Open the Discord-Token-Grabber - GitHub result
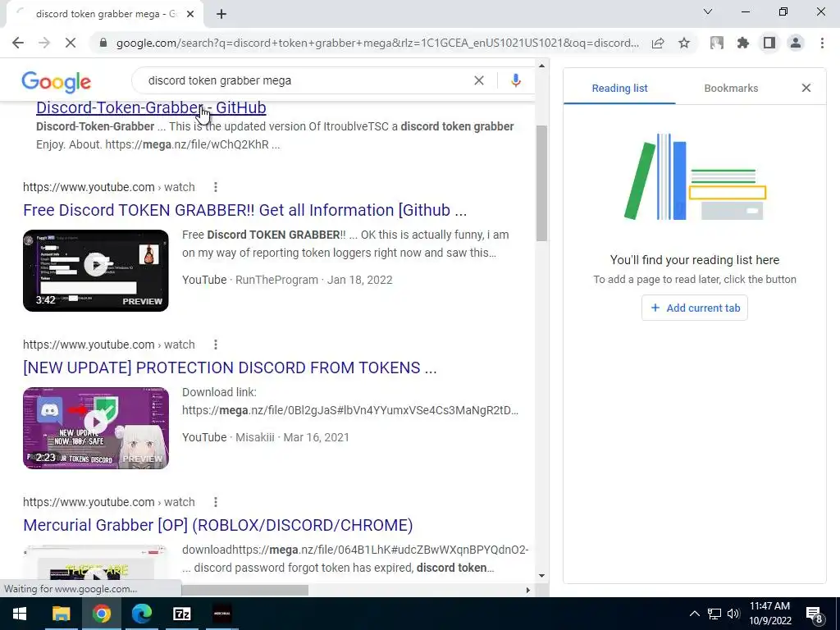This screenshot has height=630, width=840. (151, 107)
